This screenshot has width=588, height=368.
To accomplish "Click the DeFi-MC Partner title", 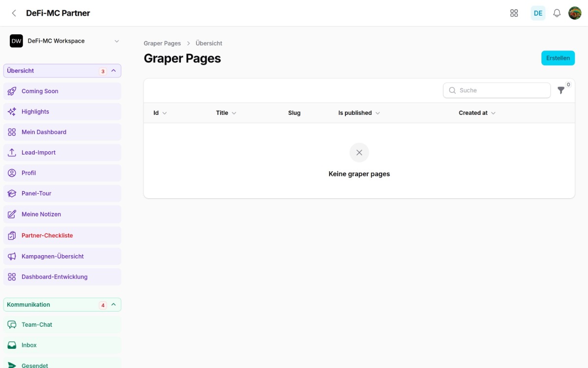I will tap(58, 13).
